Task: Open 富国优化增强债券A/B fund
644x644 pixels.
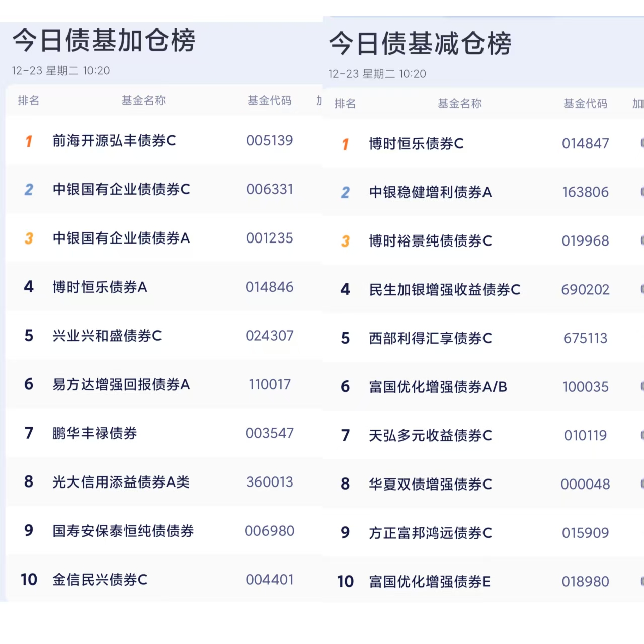Action: [x=438, y=387]
